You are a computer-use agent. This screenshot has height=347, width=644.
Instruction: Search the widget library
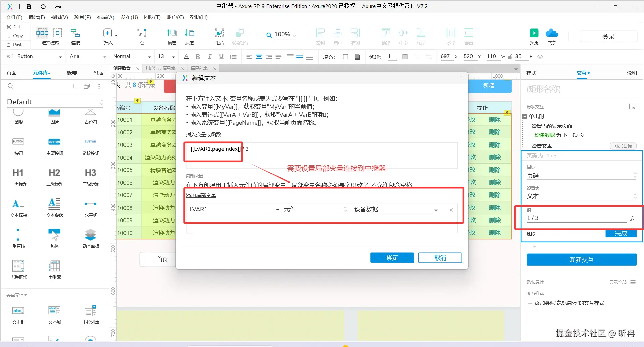point(11,86)
